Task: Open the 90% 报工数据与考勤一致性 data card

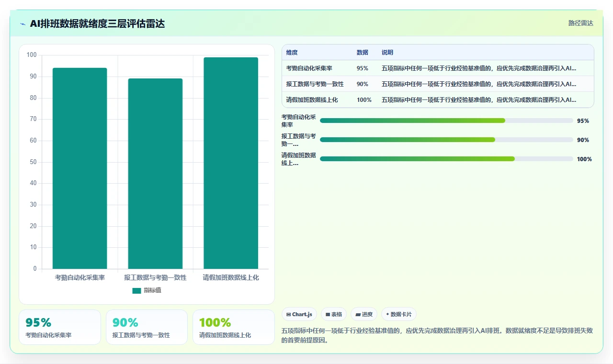Action: 147,327
